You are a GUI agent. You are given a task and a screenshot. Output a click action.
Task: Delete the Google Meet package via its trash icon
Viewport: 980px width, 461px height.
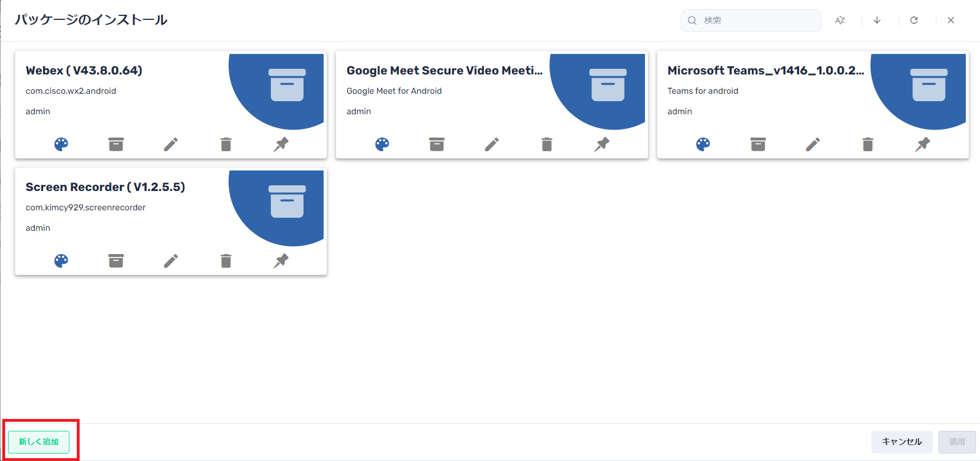pyautogui.click(x=547, y=144)
